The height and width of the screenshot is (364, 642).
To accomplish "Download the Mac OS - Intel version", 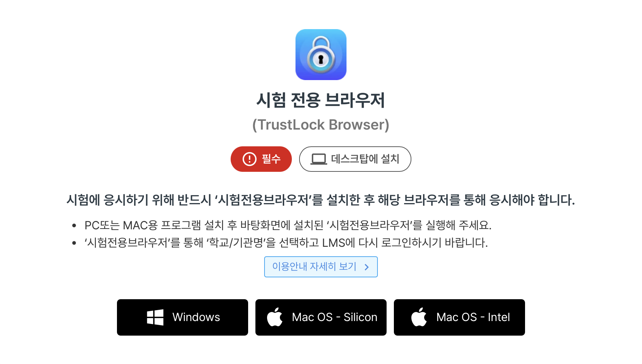I will [x=459, y=317].
